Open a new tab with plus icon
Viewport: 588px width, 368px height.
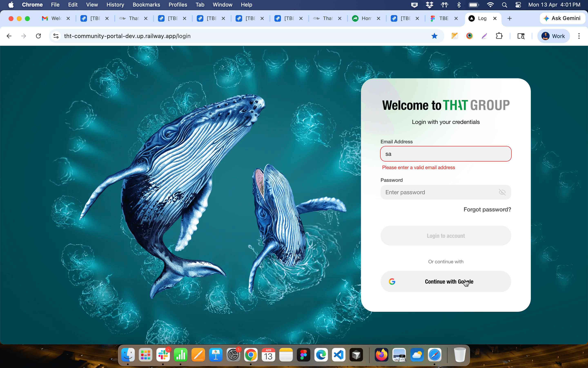pyautogui.click(x=510, y=18)
